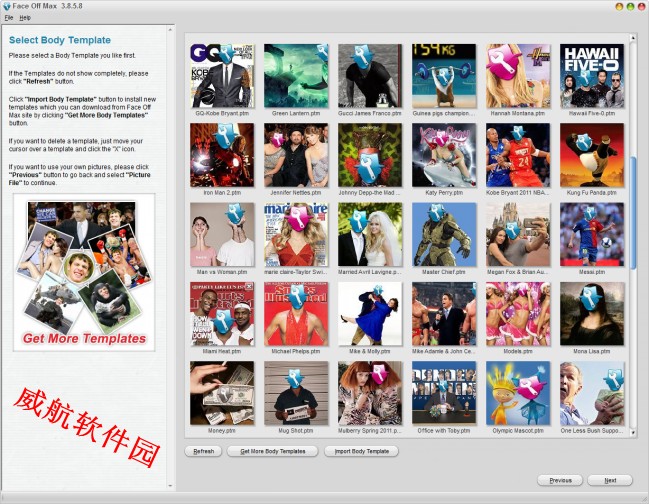Click left panel scroll-up arrow
This screenshot has height=504, width=649.
(x=170, y=30)
